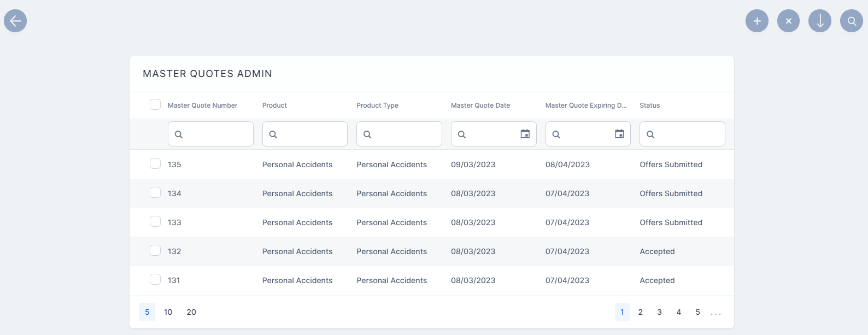The image size is (868, 335).
Task: Sort by Master Quote Number column header
Action: [202, 105]
